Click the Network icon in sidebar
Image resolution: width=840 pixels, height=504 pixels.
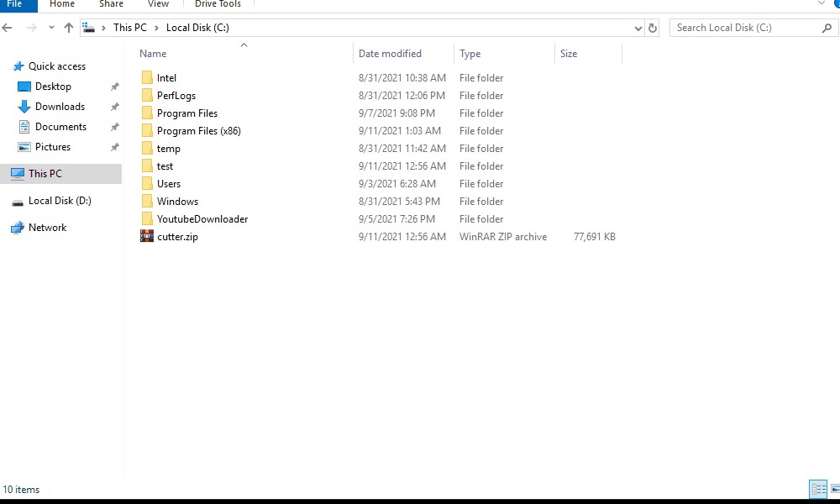coord(18,228)
